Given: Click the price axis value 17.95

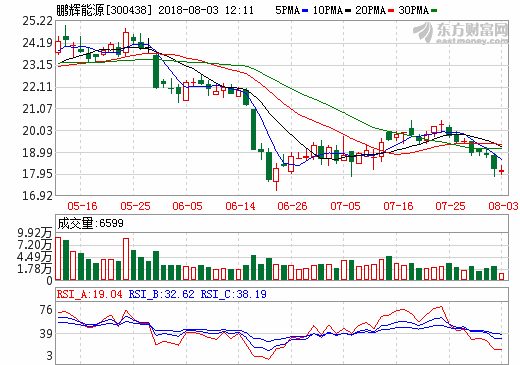Looking at the screenshot, I should tap(37, 174).
